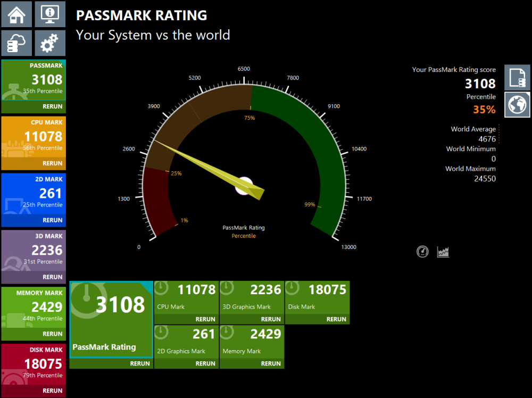The image size is (532, 398).
Task: Open the settings gears icon
Action: pyautogui.click(x=50, y=43)
